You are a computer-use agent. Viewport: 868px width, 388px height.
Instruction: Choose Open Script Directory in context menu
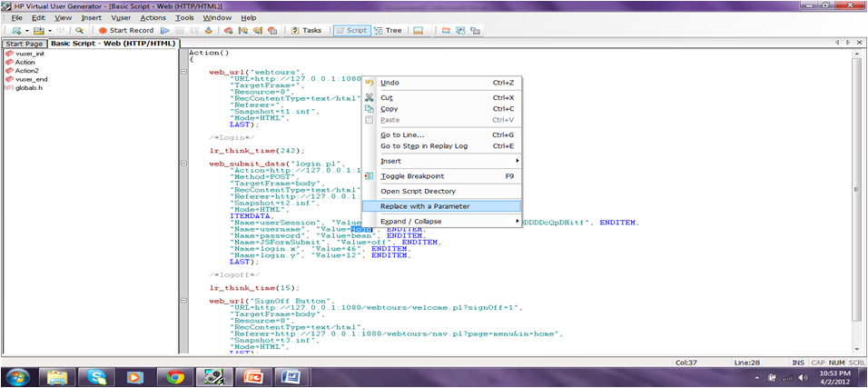(441, 191)
